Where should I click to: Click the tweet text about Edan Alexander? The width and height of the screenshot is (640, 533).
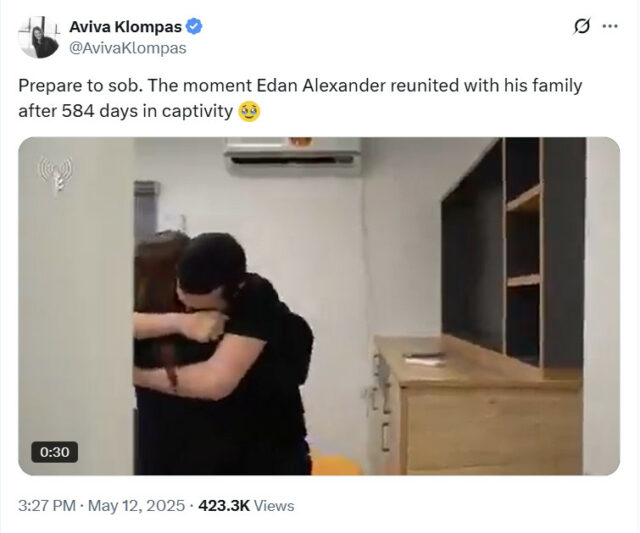click(x=300, y=98)
